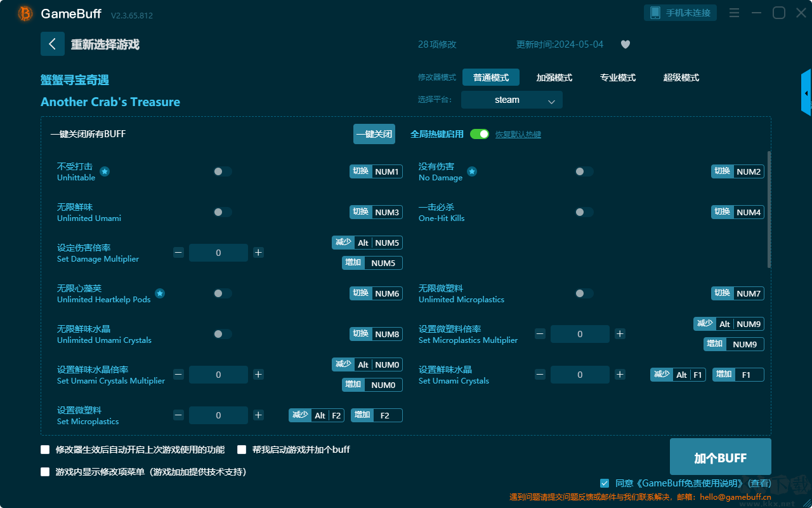The height and width of the screenshot is (508, 812).
Task: Expand the blue side panel arrow tab
Action: (x=806, y=93)
